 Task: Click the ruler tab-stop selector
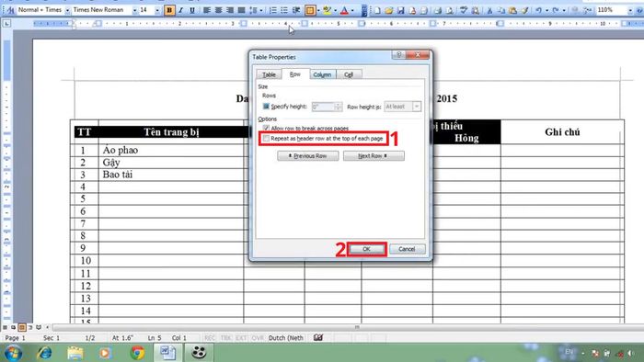tap(6, 24)
